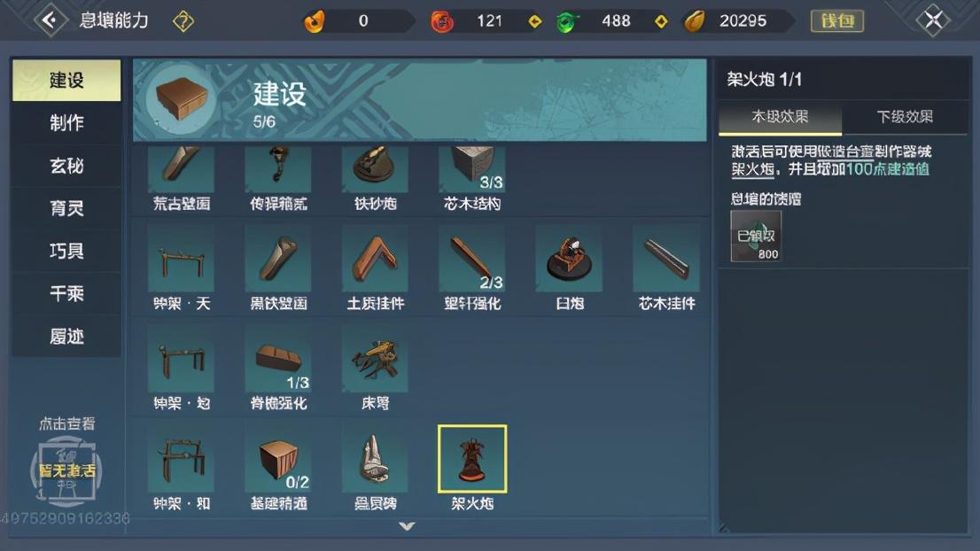Image resolution: width=980 pixels, height=551 pixels.
Task: Click the 已领取 reward thumbnail
Action: pos(756,237)
